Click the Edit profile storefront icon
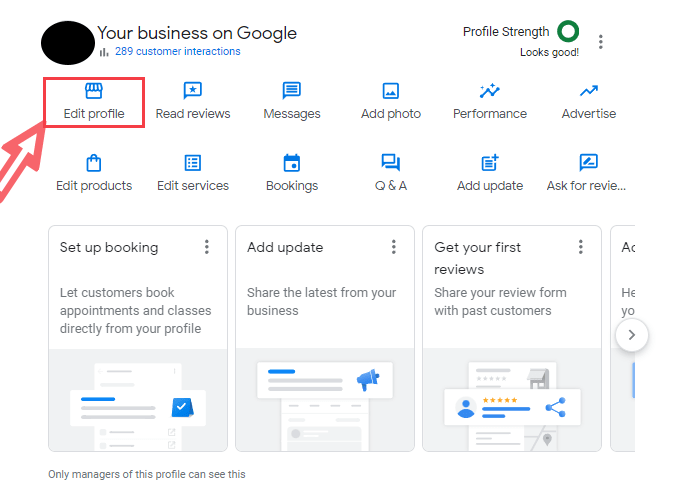Viewport: 680px width, 501px height. (x=94, y=92)
